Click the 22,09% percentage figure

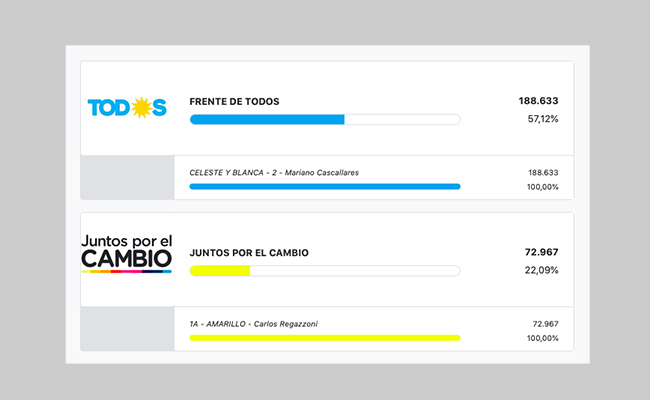click(x=541, y=271)
